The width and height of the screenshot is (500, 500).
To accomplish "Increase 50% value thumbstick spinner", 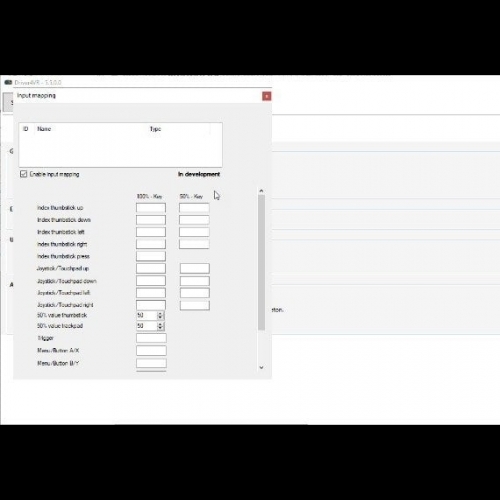I will pos(160,314).
